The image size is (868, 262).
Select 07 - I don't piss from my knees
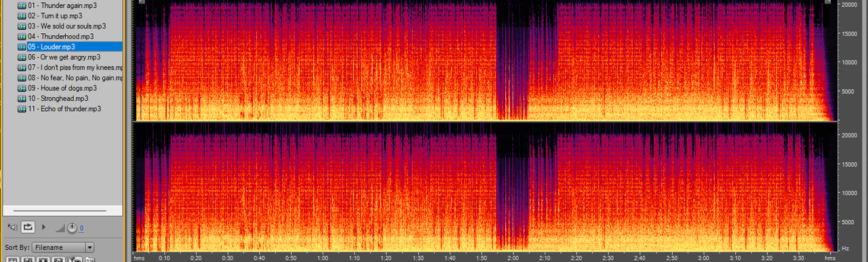point(75,68)
